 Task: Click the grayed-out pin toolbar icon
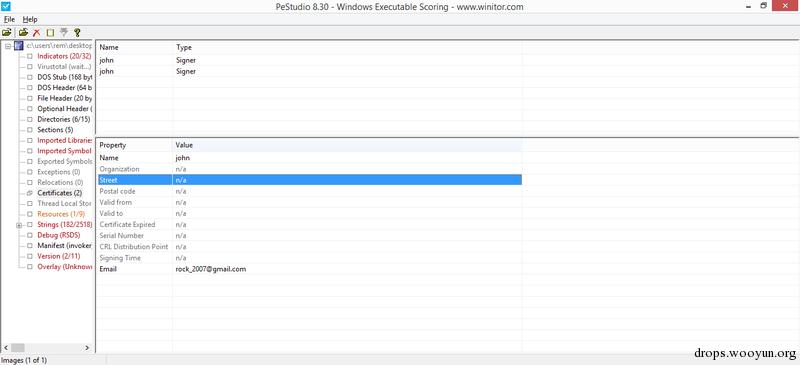[64, 33]
